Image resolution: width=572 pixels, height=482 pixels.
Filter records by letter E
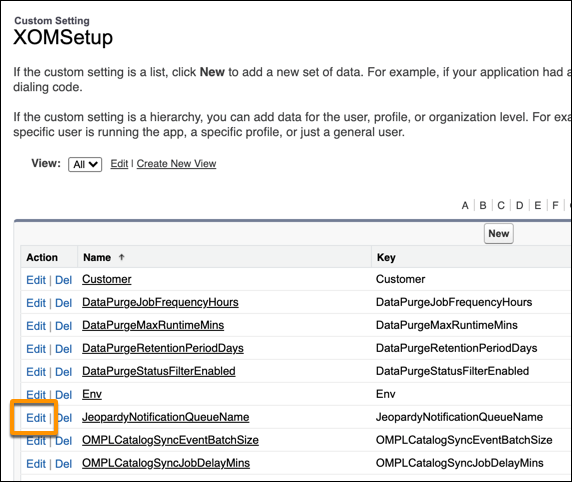537,205
